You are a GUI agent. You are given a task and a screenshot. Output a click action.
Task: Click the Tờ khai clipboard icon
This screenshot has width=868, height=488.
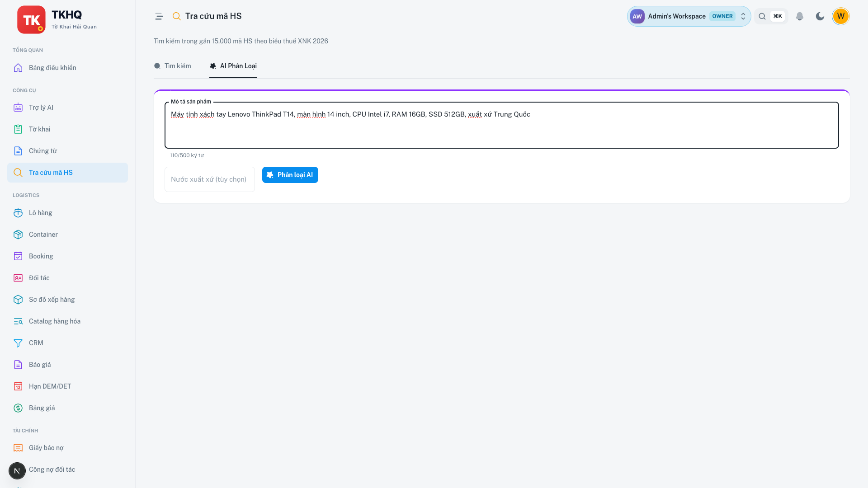18,129
